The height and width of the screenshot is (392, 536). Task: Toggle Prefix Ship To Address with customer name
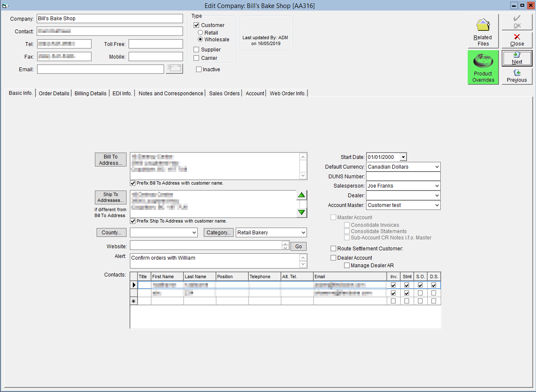tap(133, 221)
